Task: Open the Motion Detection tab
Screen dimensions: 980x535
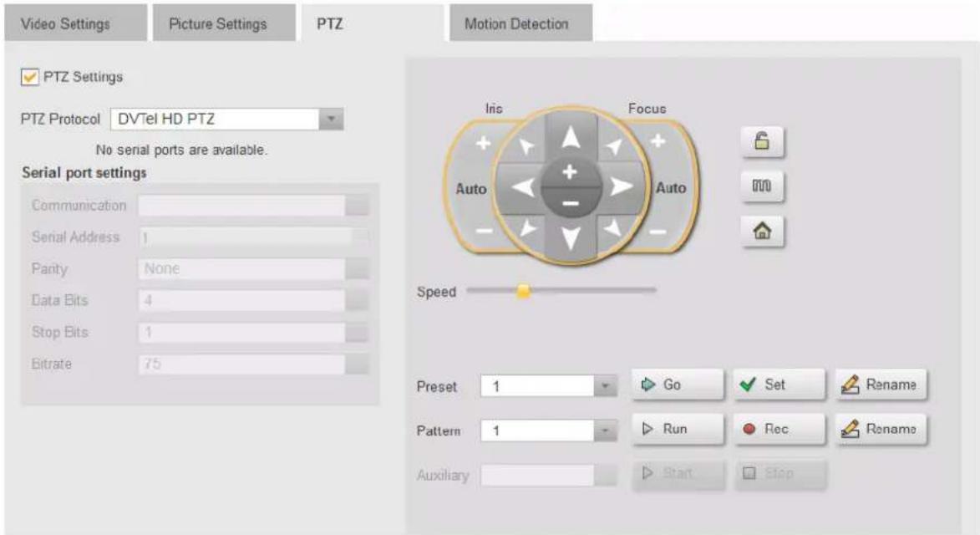Action: pos(520,23)
